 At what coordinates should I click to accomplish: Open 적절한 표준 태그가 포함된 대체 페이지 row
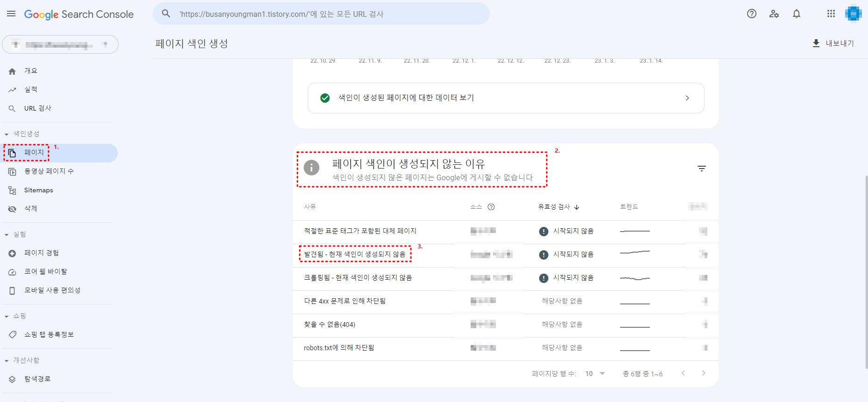click(x=505, y=232)
